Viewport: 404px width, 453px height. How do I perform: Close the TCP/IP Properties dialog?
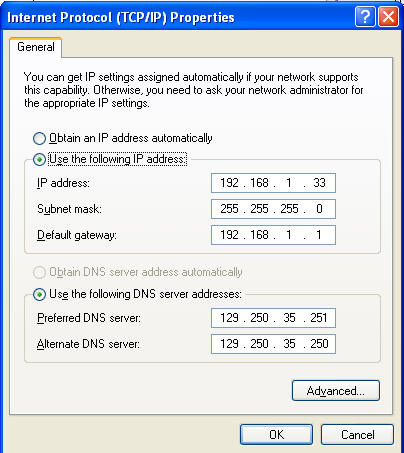(x=388, y=17)
